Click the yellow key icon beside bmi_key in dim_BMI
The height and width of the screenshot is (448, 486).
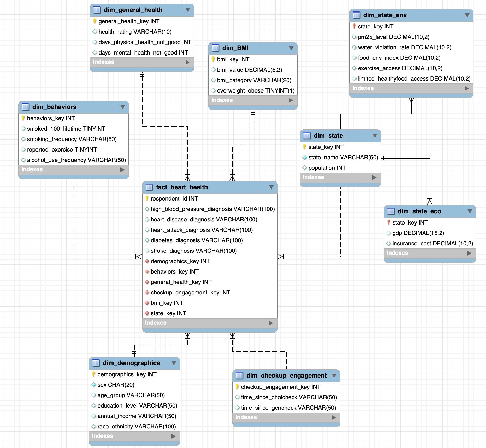[213, 59]
